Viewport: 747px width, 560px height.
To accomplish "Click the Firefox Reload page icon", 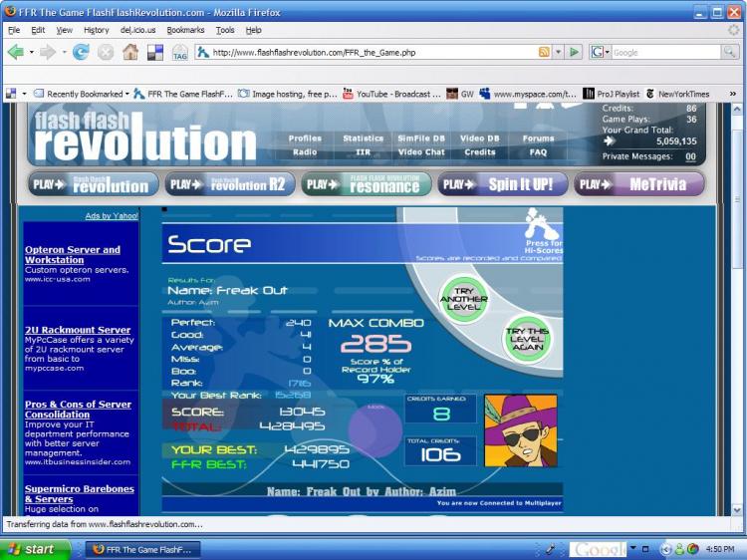I will click(81, 52).
